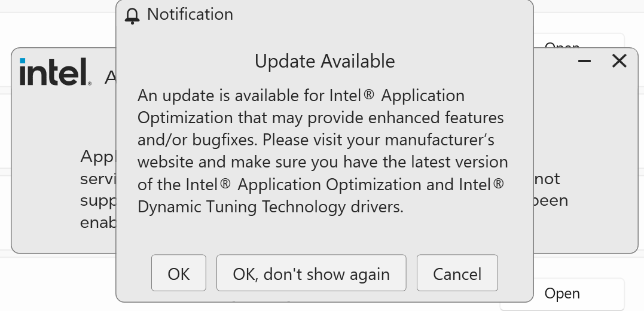Click the letter "A" beside the Intel logo

pyautogui.click(x=111, y=77)
